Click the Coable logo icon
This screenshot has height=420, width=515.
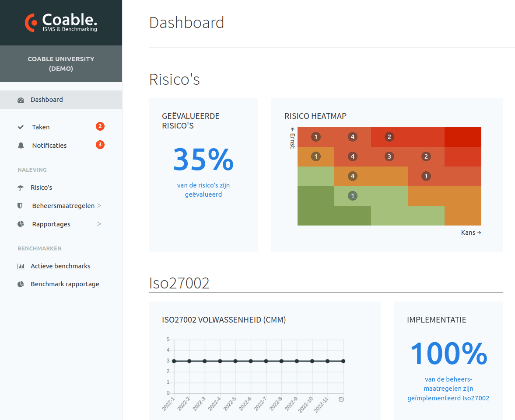pos(32,23)
